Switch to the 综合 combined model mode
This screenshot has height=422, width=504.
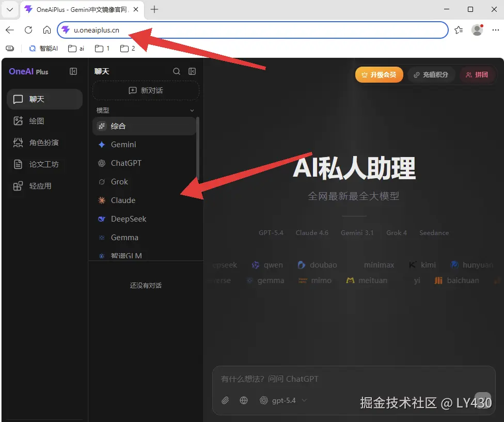[x=119, y=126]
